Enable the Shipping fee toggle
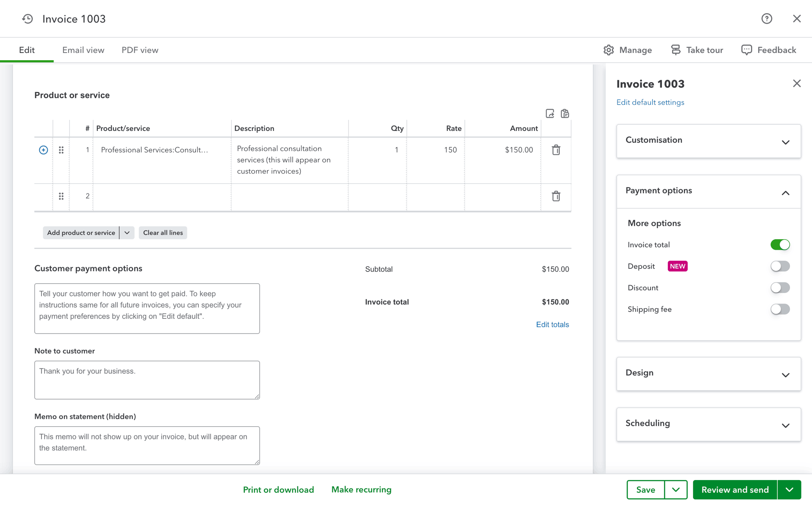 tap(780, 309)
